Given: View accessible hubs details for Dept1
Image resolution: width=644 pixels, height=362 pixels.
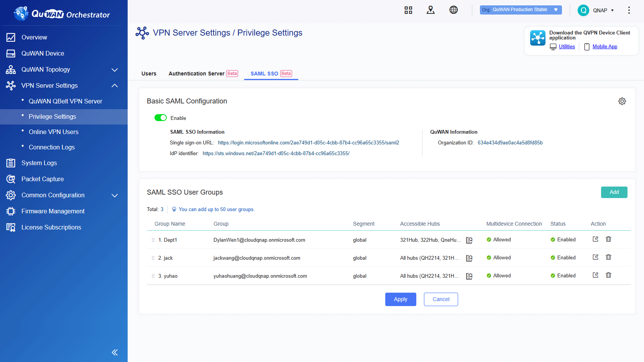Looking at the screenshot, I should point(469,240).
